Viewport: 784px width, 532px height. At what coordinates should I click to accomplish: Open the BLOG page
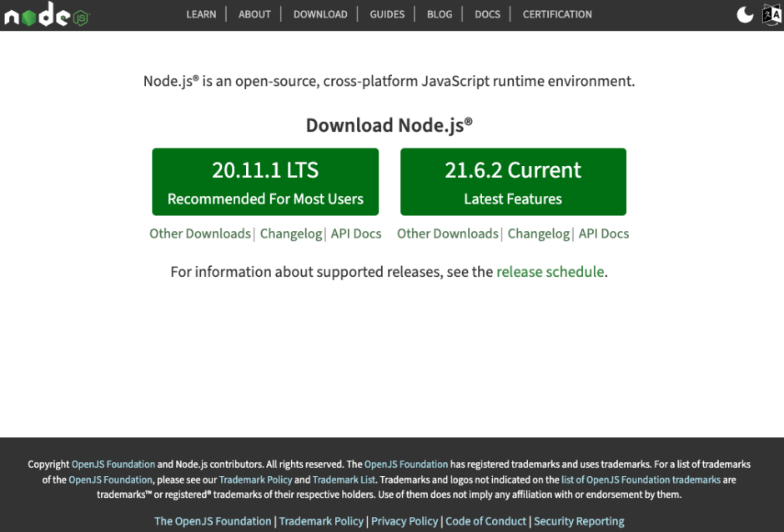440,14
